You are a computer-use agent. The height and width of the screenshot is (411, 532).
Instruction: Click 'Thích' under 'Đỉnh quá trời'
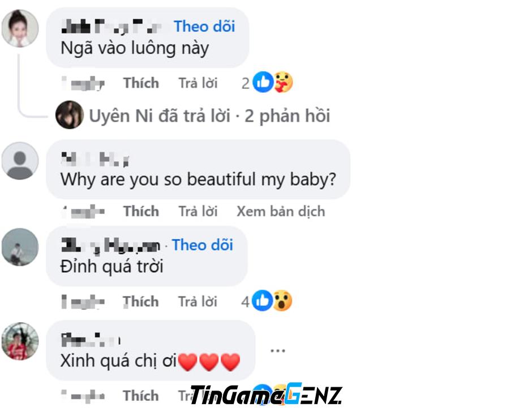(141, 302)
